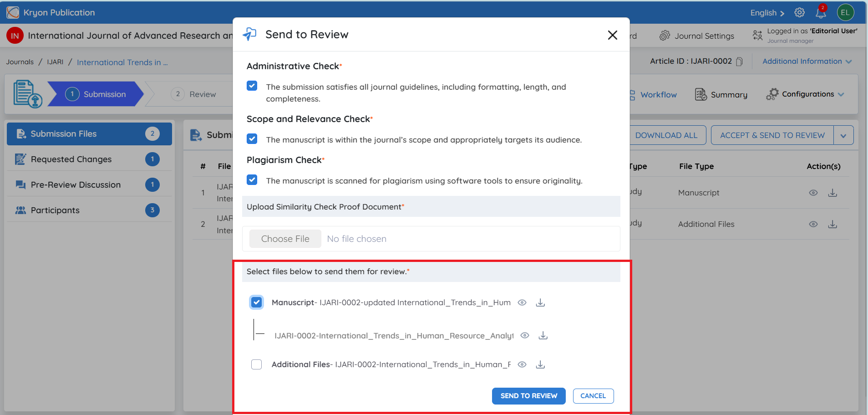Download the Manuscript file in dialog
Viewport: 868px width, 415px height.
point(540,302)
